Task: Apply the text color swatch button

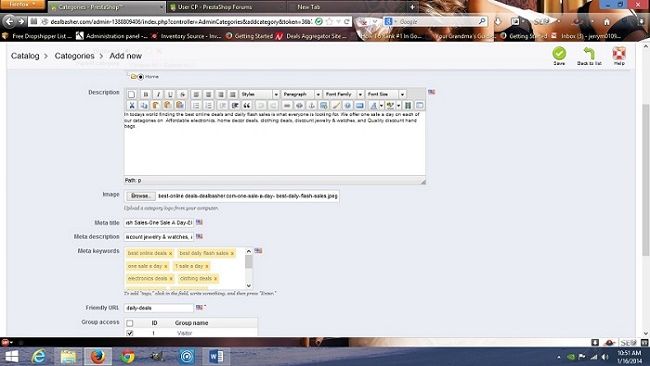Action: click(374, 105)
